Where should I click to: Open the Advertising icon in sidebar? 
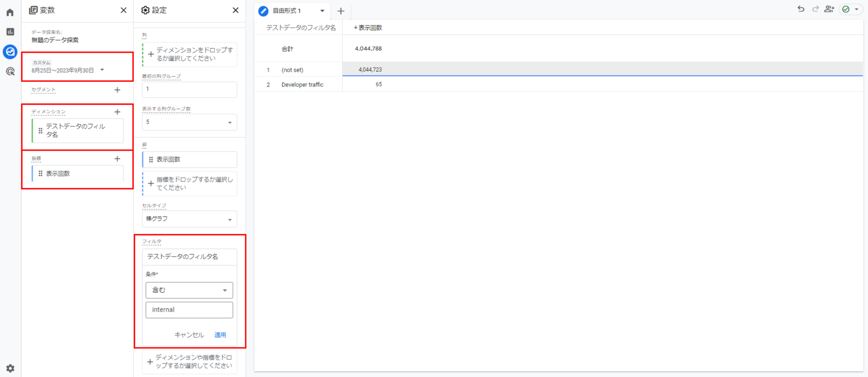coord(10,72)
